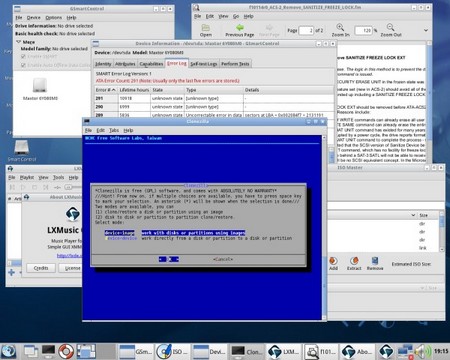The width and height of the screenshot is (450, 360).
Task: Click the blue plus add-to-playlist icon in LXMusic
Action: point(11,272)
